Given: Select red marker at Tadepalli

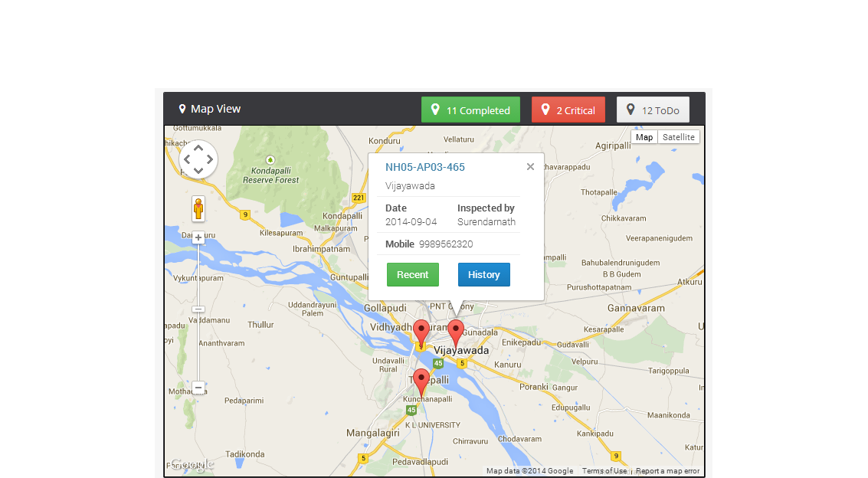Looking at the screenshot, I should pyautogui.click(x=421, y=381).
